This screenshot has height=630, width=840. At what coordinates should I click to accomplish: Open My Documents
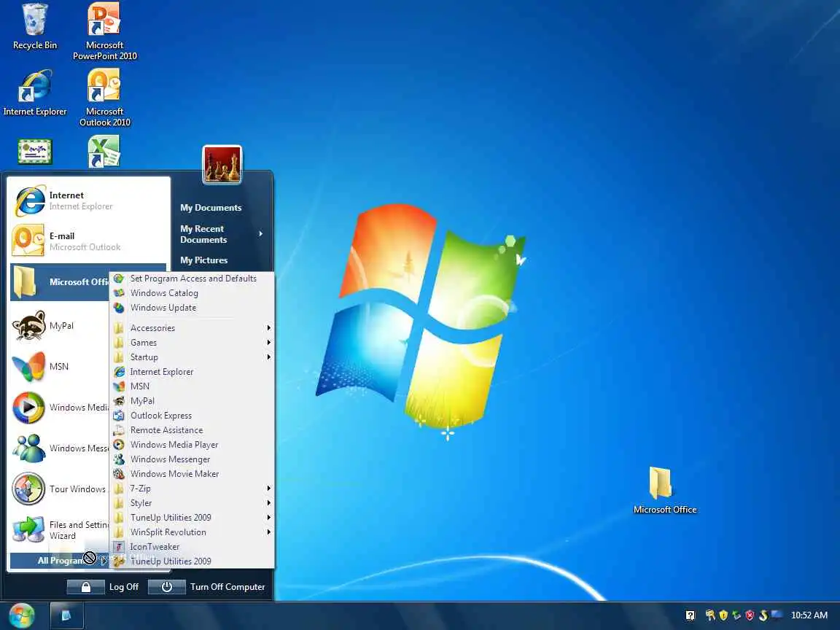point(211,207)
